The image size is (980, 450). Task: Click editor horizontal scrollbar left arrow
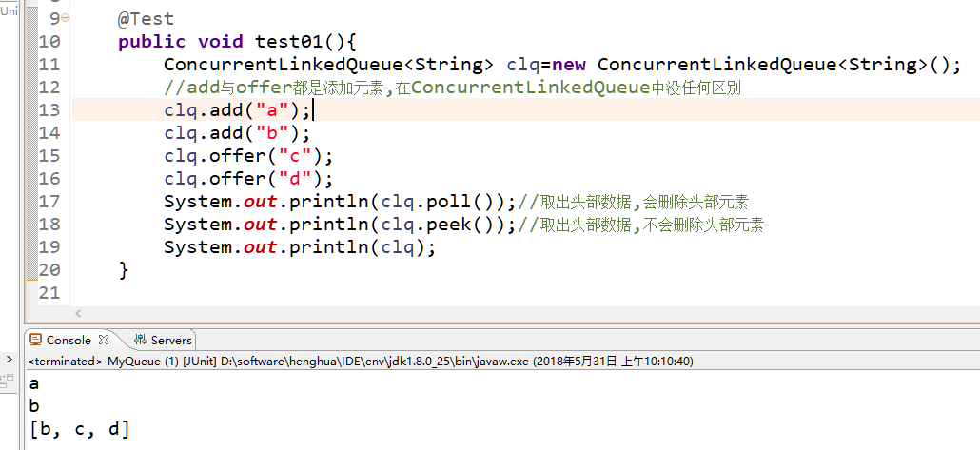tap(78, 313)
